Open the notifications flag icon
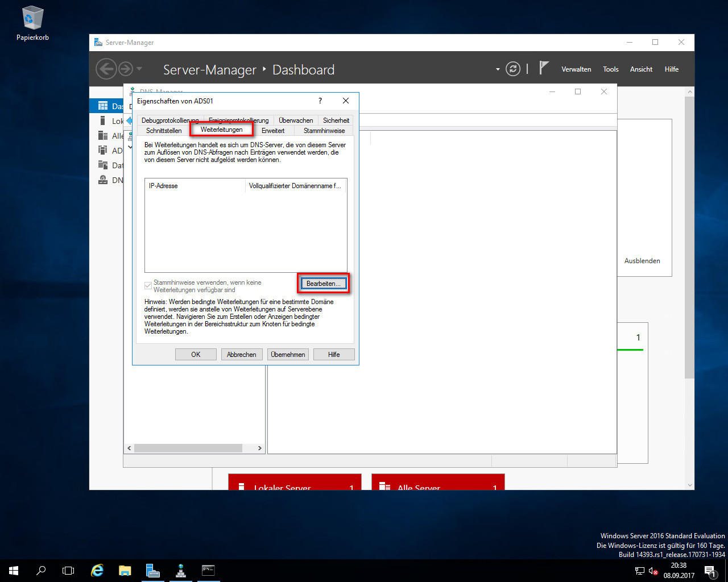This screenshot has width=728, height=582. pos(544,69)
